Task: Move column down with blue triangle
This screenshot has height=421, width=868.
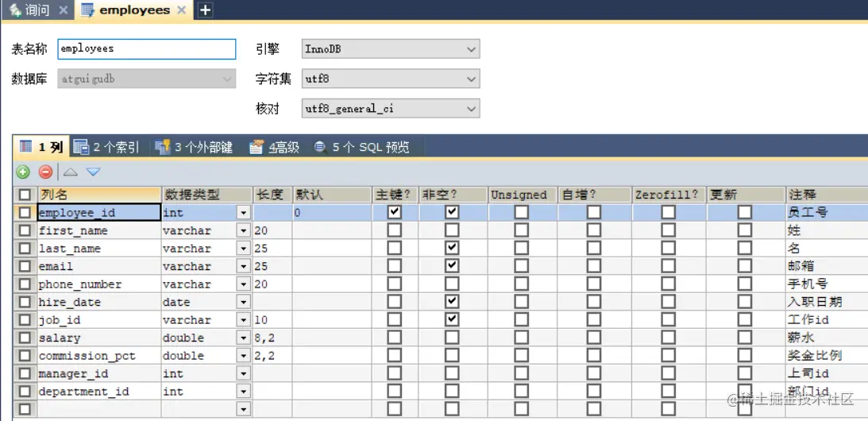Action: 93,172
